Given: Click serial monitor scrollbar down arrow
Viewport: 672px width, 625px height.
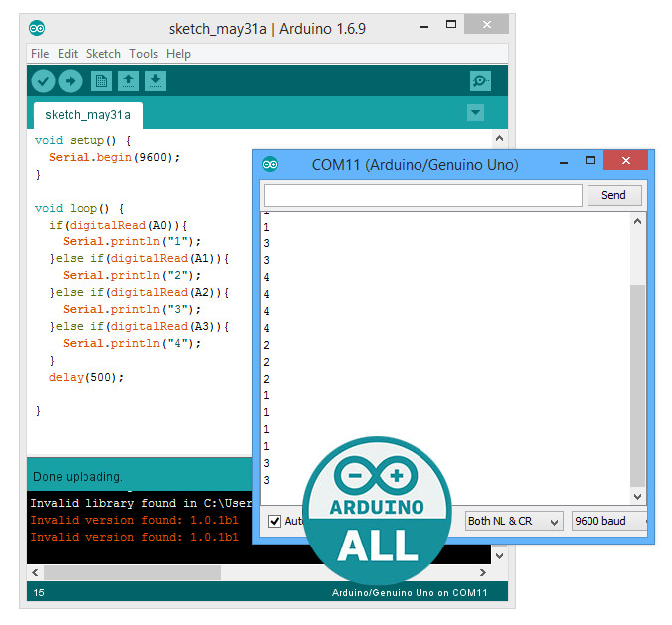Looking at the screenshot, I should click(x=638, y=496).
